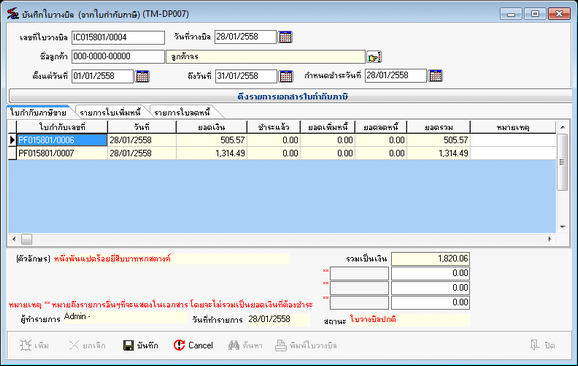This screenshot has width=578, height=366.
Task: Click the to date field 31/01/2558
Action: click(x=246, y=76)
